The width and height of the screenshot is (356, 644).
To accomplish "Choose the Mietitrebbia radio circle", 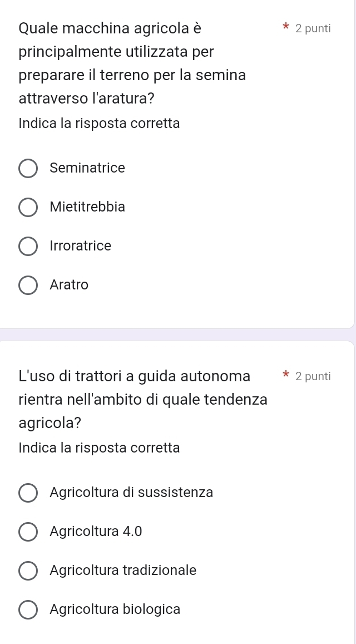I will [28, 207].
